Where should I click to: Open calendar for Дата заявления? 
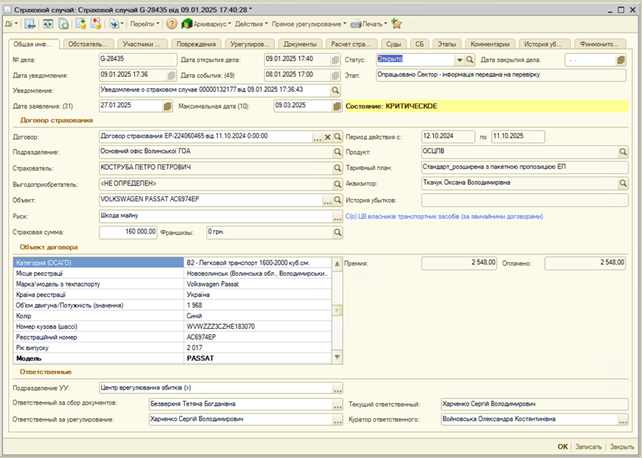[x=167, y=106]
